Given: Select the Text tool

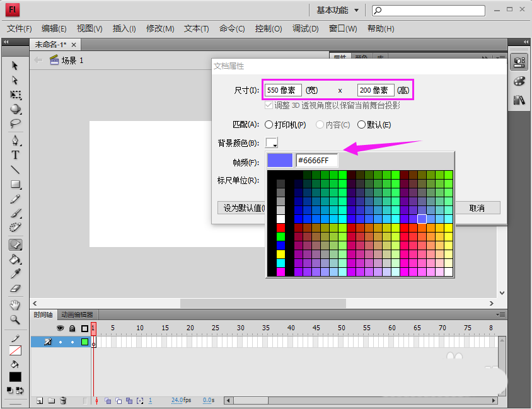Looking at the screenshot, I should tap(15, 155).
